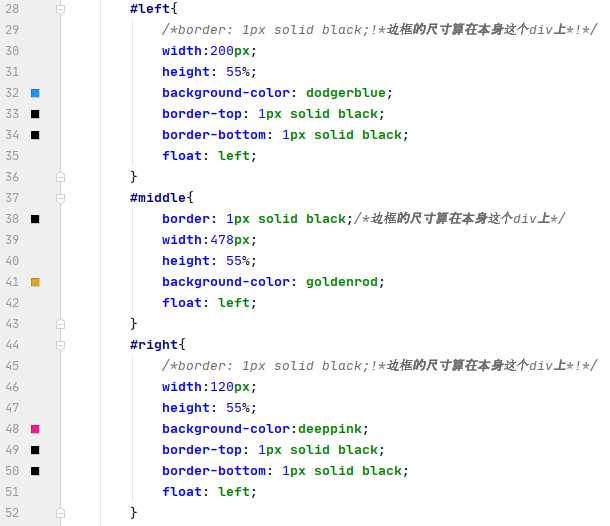Image resolution: width=610 pixels, height=526 pixels.
Task: Open the goldenrod color swatch on line 41
Action: pyautogui.click(x=35, y=282)
